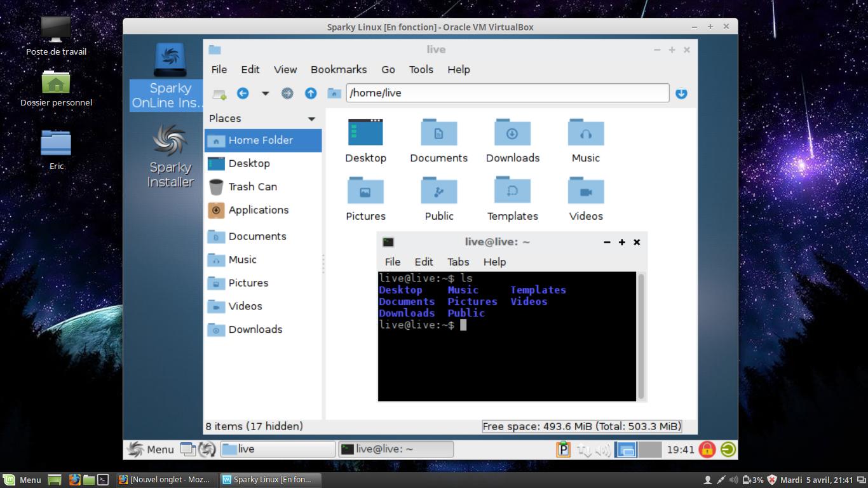Open the terminal Help menu
Image resolution: width=868 pixels, height=488 pixels.
(494, 262)
